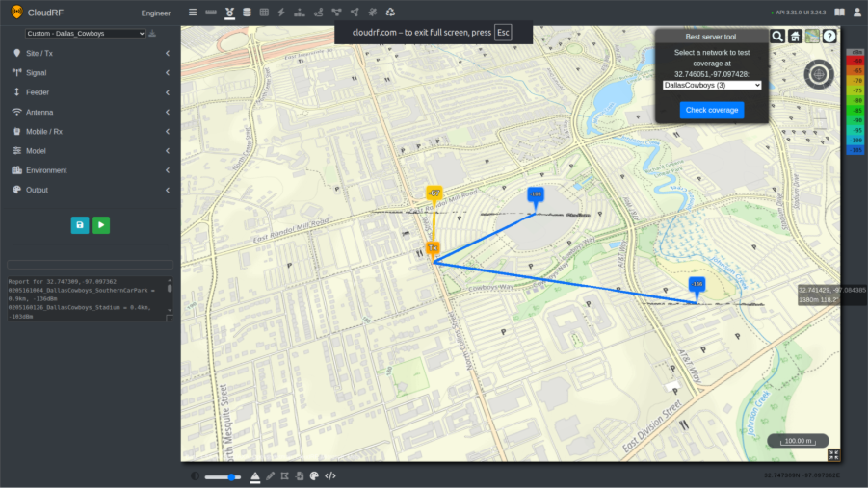
Task: Open the embed code brackets icon
Action: tap(330, 475)
